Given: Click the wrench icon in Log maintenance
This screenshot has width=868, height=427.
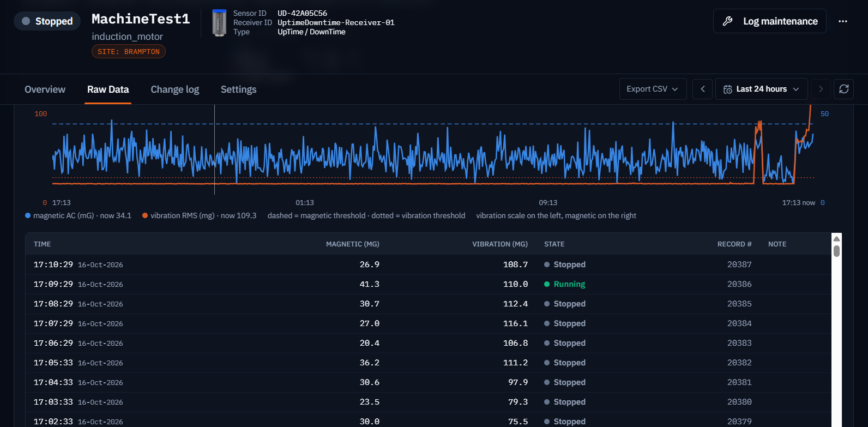Looking at the screenshot, I should click(727, 21).
